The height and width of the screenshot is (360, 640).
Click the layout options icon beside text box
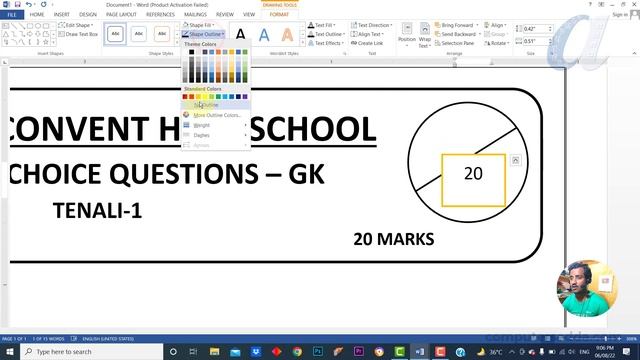coord(516,160)
